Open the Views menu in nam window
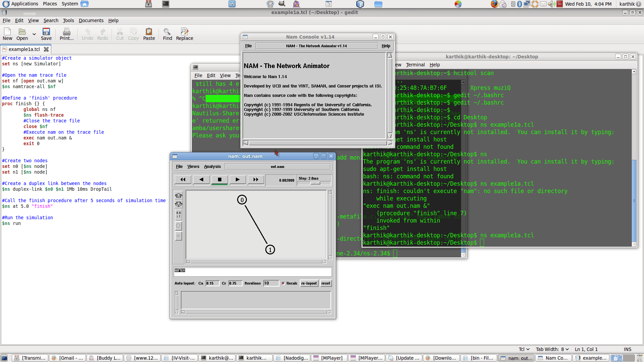Screen dimensions: 644x362 pyautogui.click(x=193, y=167)
